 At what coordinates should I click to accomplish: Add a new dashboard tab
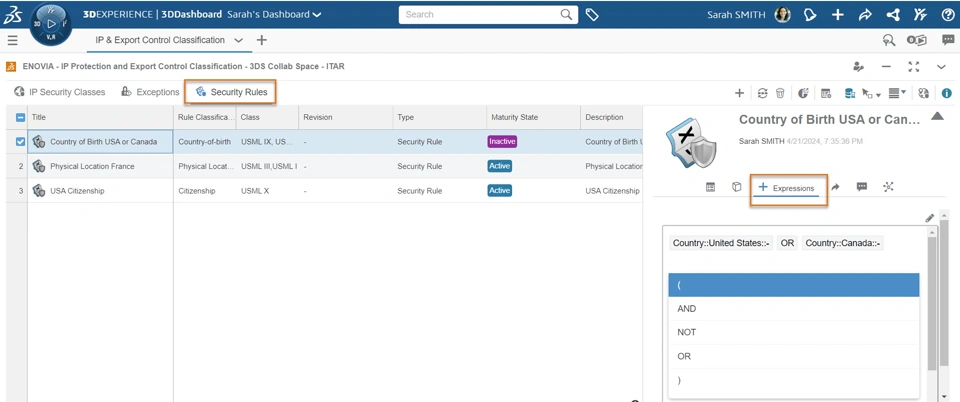tap(261, 40)
